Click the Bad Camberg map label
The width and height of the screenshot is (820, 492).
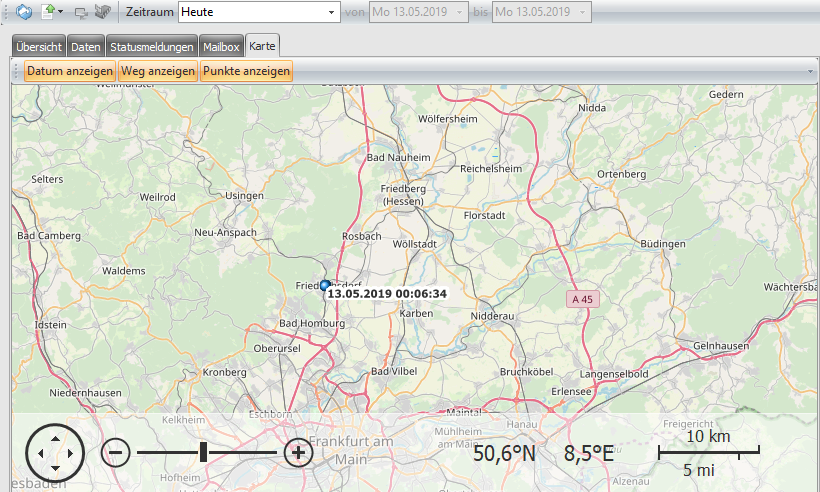(x=49, y=236)
